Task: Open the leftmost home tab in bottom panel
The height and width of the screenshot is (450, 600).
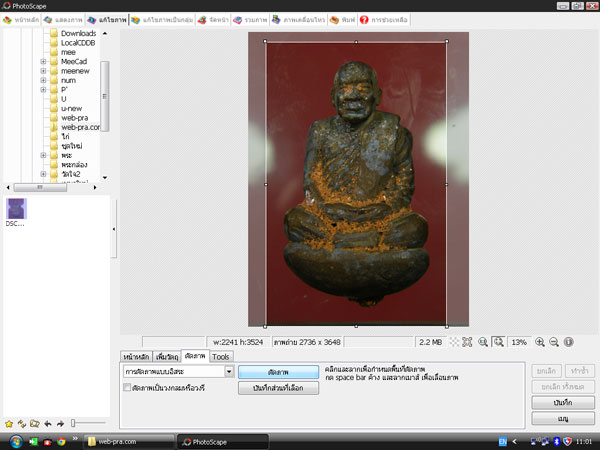Action: pos(136,357)
